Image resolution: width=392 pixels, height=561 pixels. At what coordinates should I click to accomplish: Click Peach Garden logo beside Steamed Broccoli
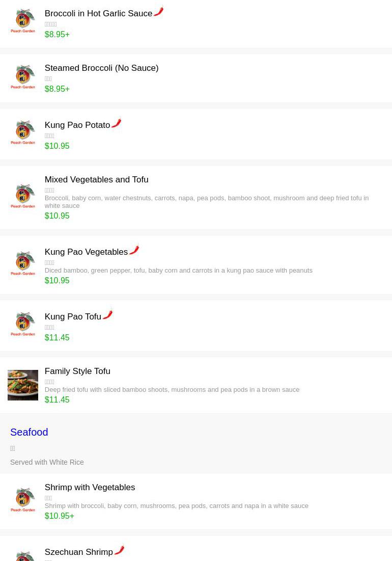[x=23, y=77]
